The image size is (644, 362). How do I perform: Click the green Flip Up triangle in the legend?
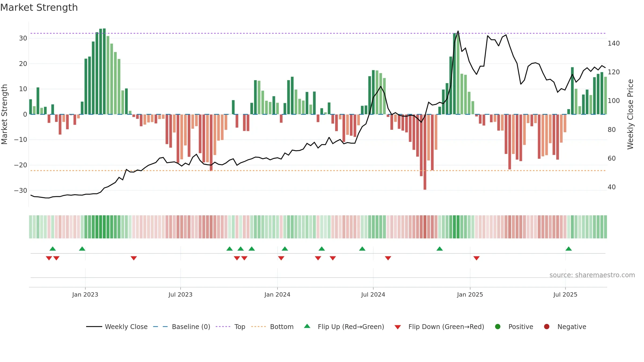point(307,326)
